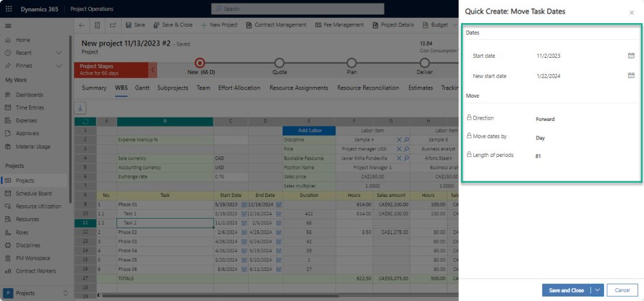Select the Quote stage circle
The image size is (644, 301).
[x=279, y=63]
